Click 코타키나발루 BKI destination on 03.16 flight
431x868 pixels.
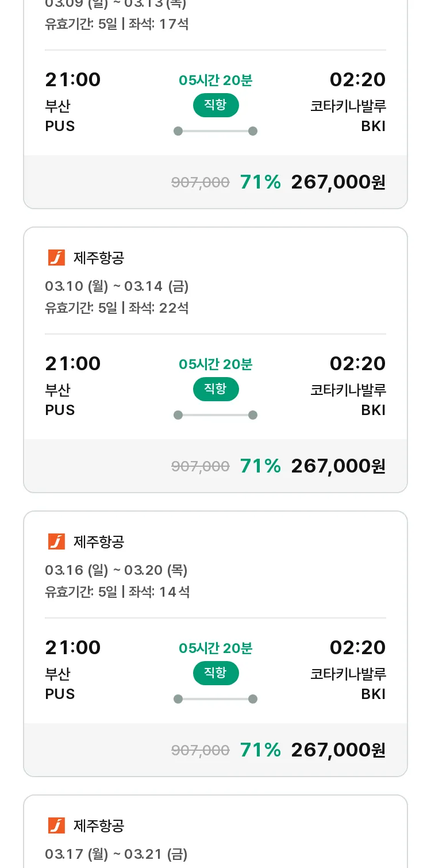[x=348, y=683]
